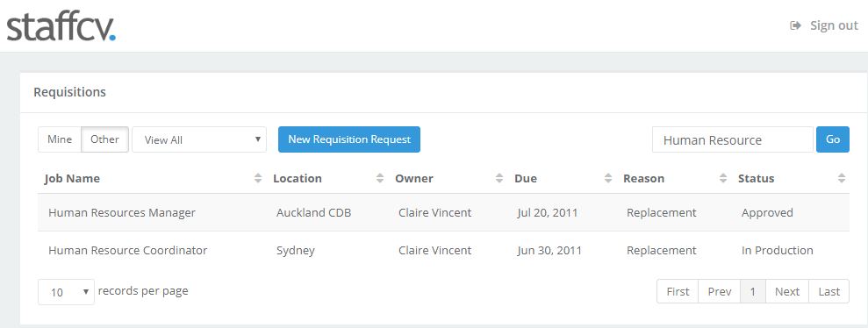Sort by Due column arrows

pos(608,178)
